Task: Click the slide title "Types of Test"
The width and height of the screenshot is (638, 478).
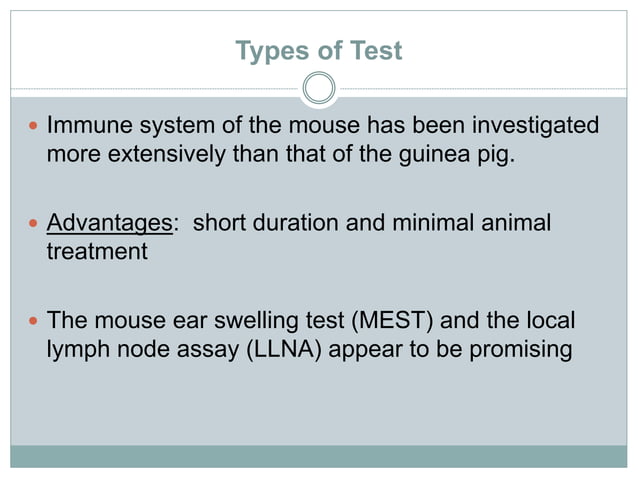Action: click(x=318, y=50)
